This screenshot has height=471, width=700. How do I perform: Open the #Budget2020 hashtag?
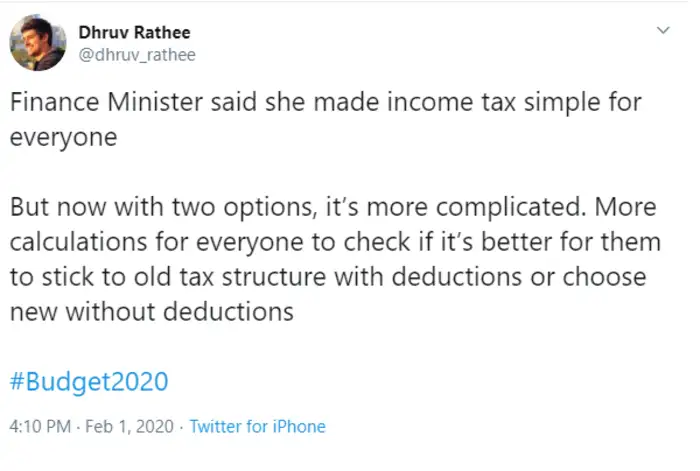pos(88,382)
